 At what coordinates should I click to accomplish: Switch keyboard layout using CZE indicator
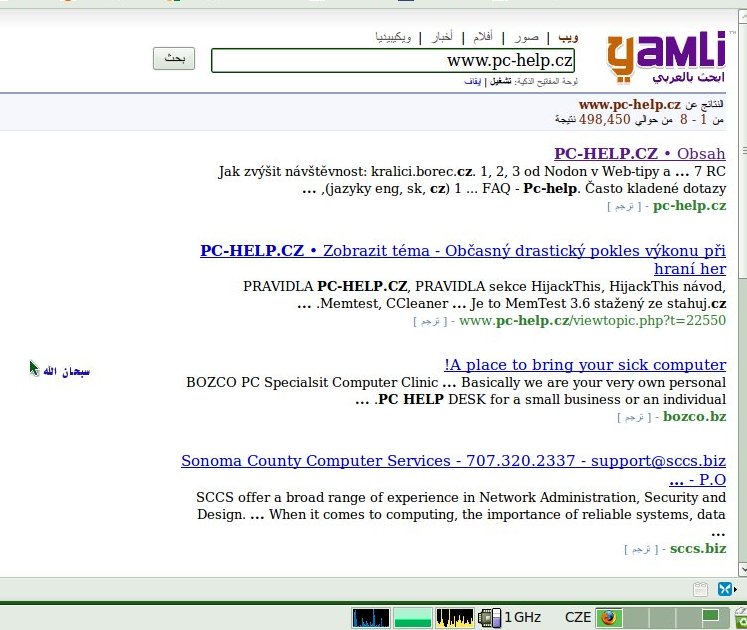pyautogui.click(x=578, y=617)
